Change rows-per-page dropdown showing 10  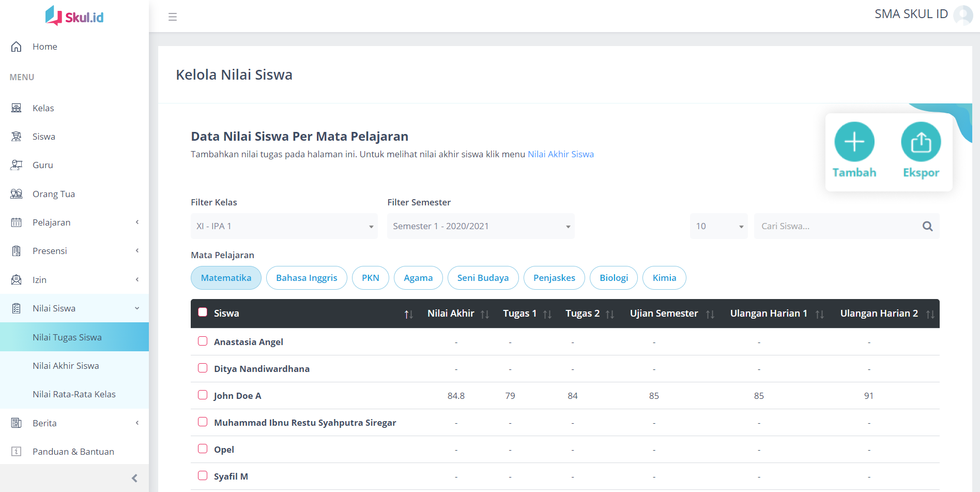[718, 226]
